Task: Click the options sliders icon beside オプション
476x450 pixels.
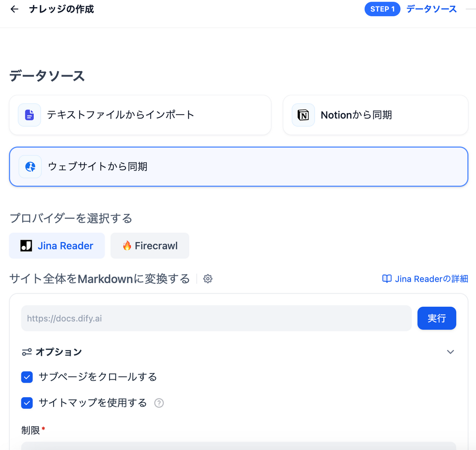Action: click(27, 352)
